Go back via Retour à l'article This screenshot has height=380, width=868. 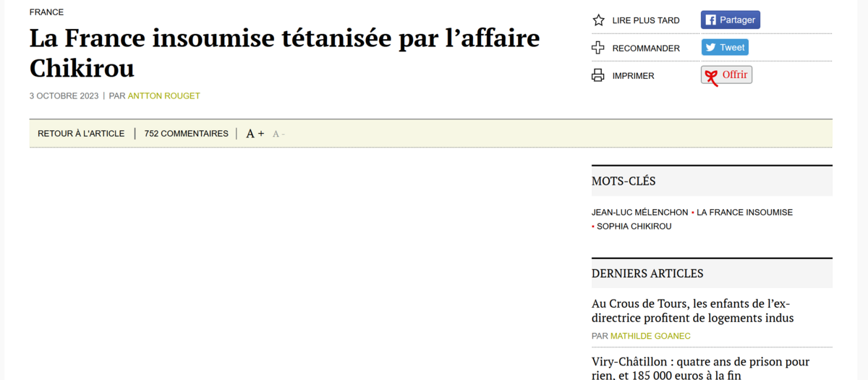click(81, 134)
